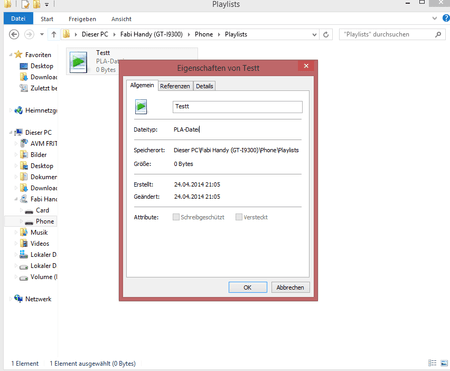Open recent locations dropdown arrow
This screenshot has height=371, width=450.
(x=42, y=34)
